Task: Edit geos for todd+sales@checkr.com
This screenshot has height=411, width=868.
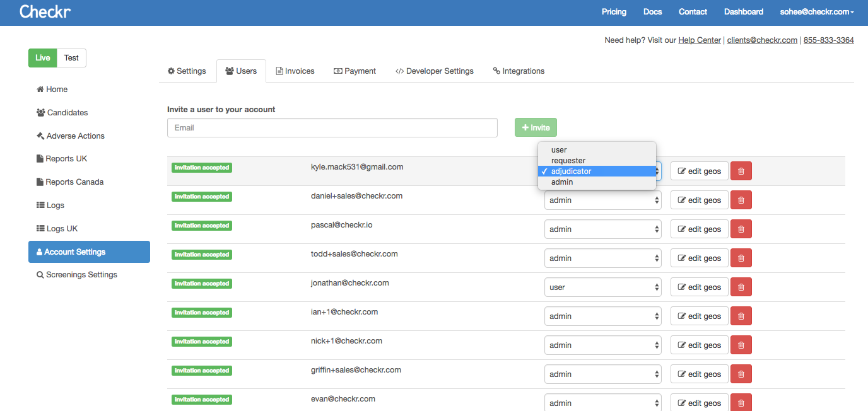Action: tap(699, 258)
